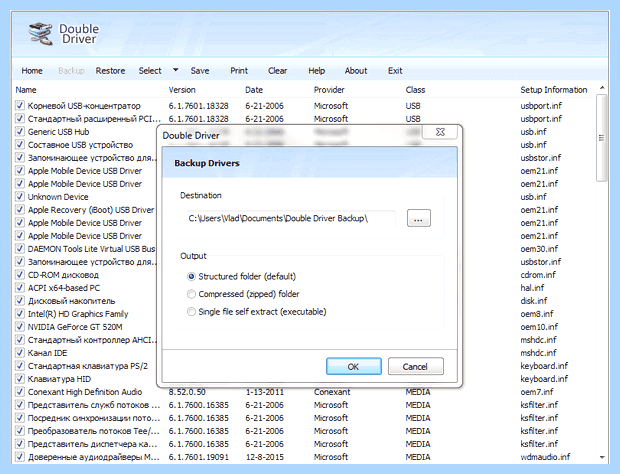The height and width of the screenshot is (474, 620).
Task: Click the destination path field
Action: pyautogui.click(x=291, y=218)
